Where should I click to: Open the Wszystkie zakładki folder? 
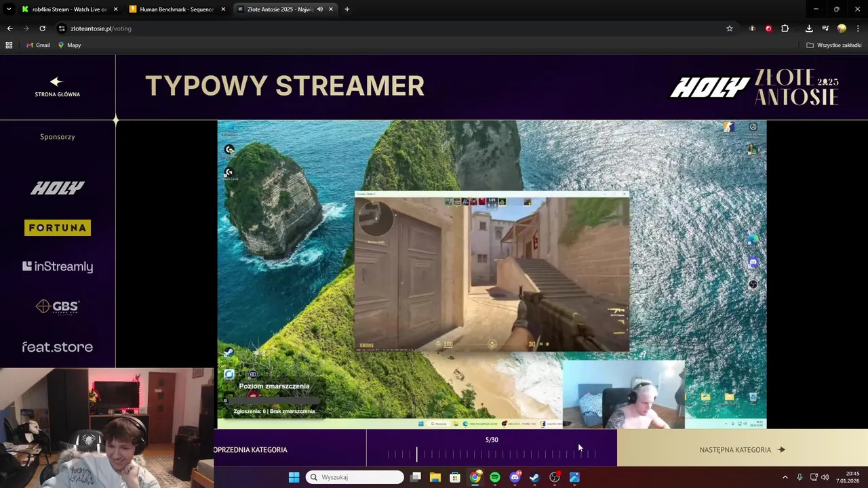pos(834,45)
